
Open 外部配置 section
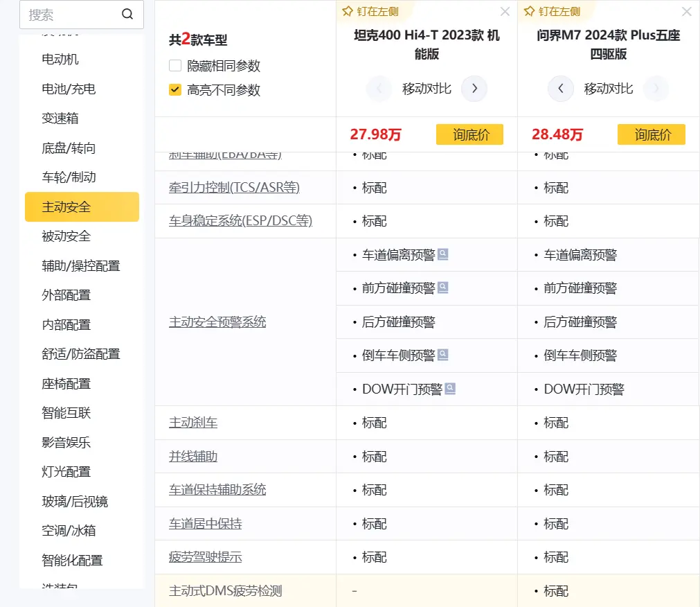(x=66, y=294)
